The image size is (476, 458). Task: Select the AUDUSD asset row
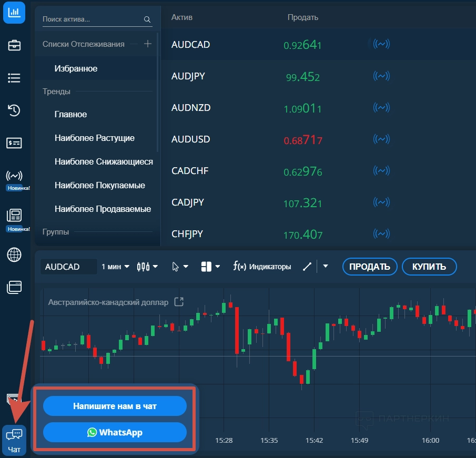318,139
